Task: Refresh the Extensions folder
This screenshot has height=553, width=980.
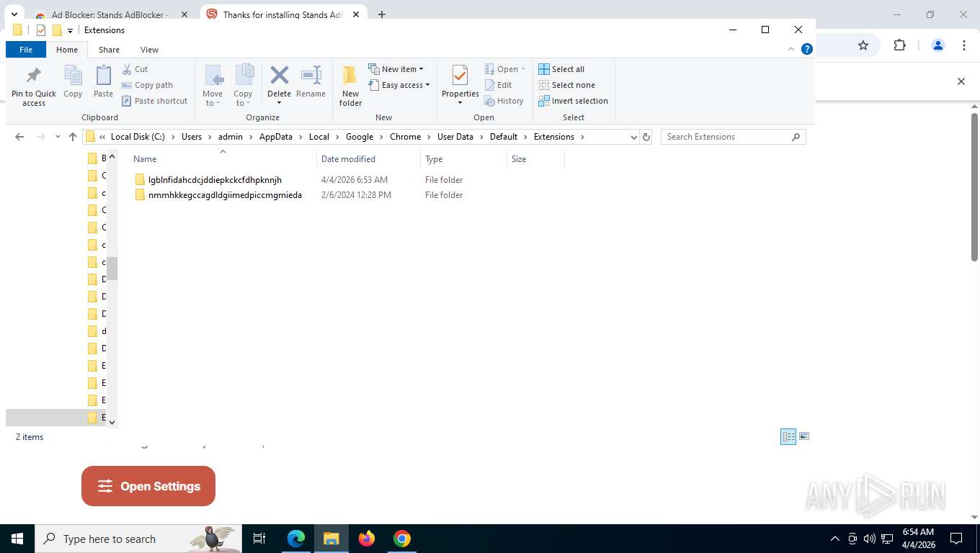Action: coord(646,137)
